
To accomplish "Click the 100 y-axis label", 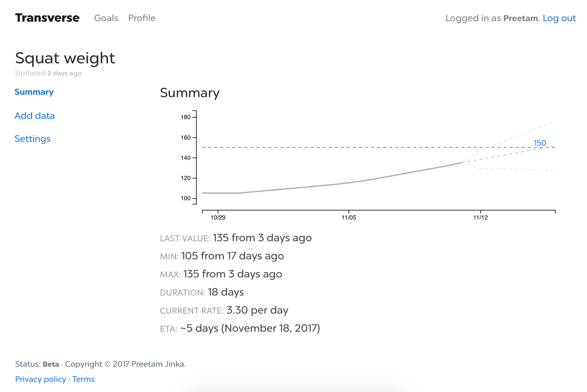I will 186,198.
